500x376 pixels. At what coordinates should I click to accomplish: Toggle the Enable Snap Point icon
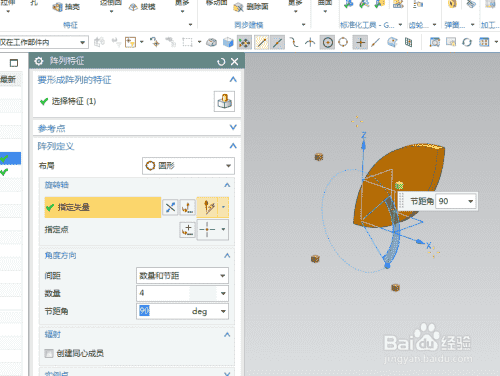click(x=244, y=42)
